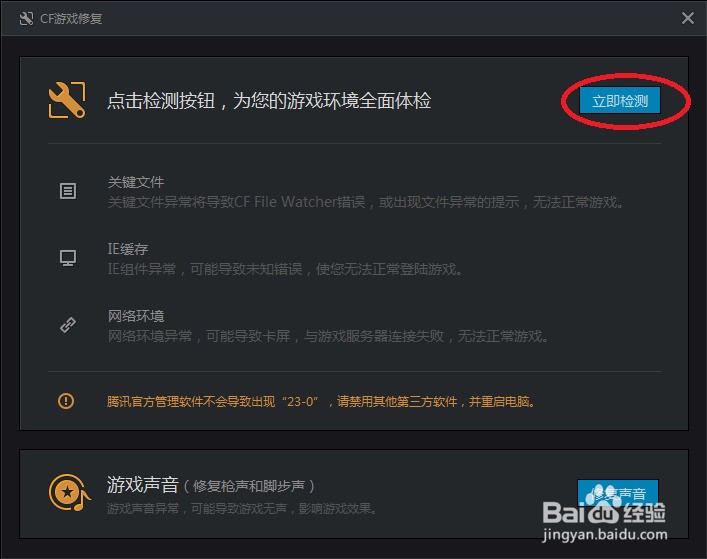
Task: Click the IE缓存 monitor icon
Action: [68, 258]
